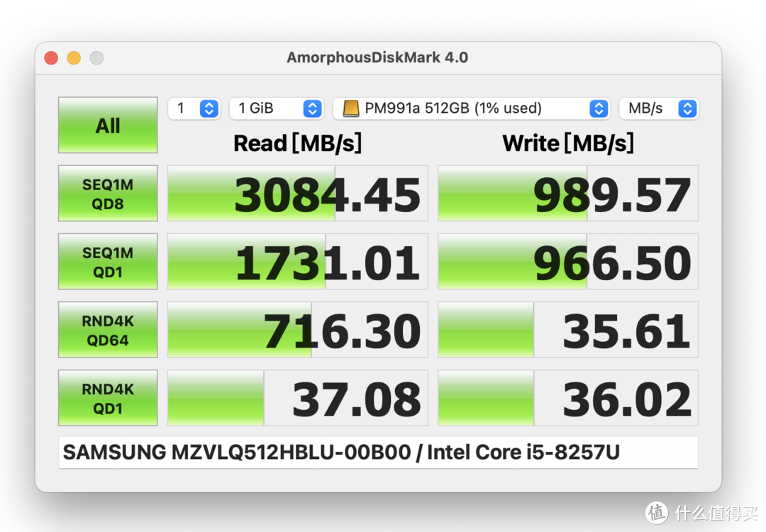This screenshot has width=766, height=532.
Task: Click the 什么值得买 watermark icon
Action: click(656, 513)
